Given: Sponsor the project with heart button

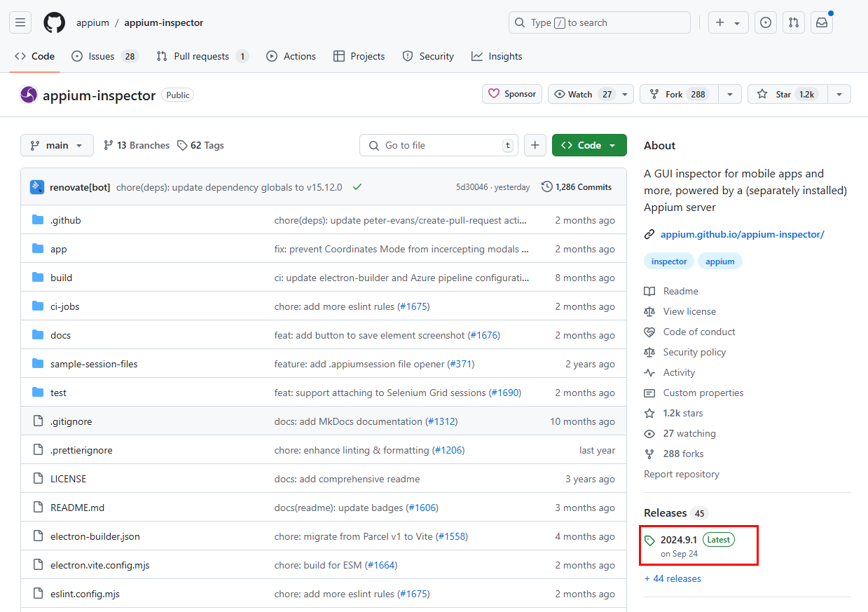Looking at the screenshot, I should [x=511, y=94].
